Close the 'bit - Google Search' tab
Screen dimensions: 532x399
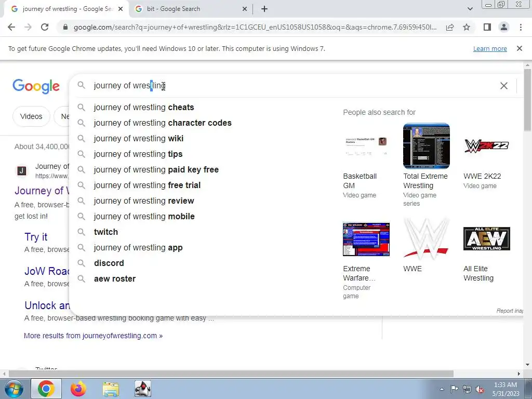(x=245, y=9)
